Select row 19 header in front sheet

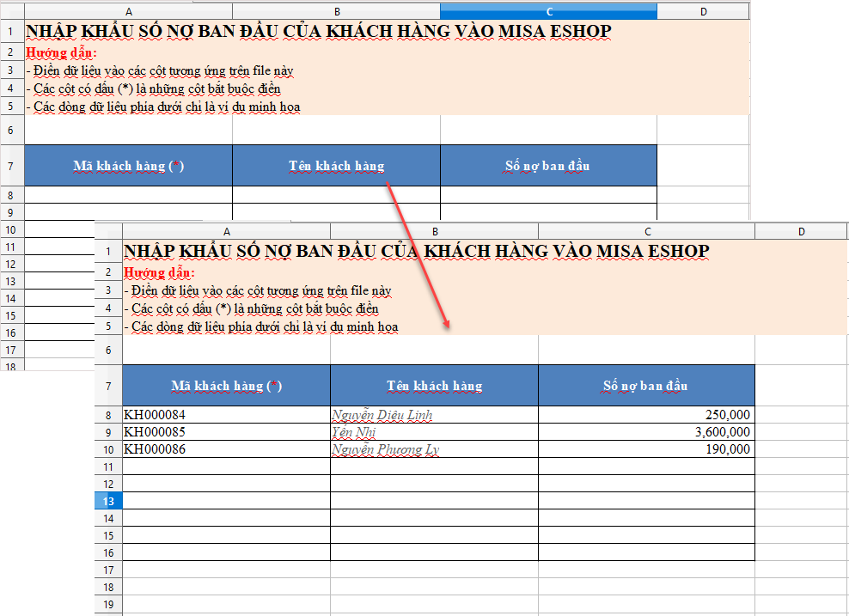[108, 604]
